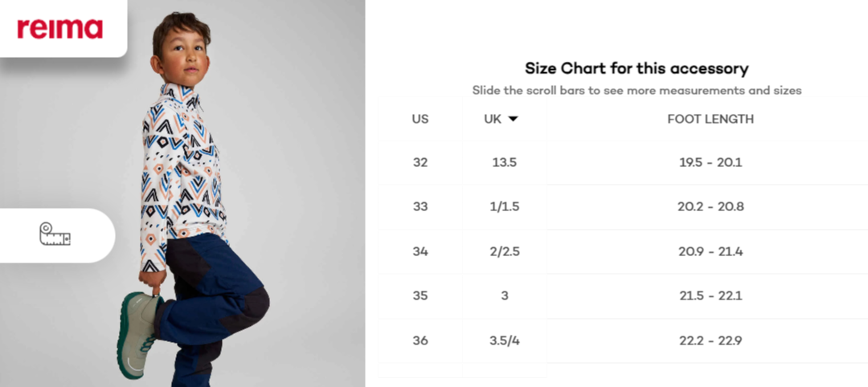Click foot length 20.9 - 21.4 cell

710,251
